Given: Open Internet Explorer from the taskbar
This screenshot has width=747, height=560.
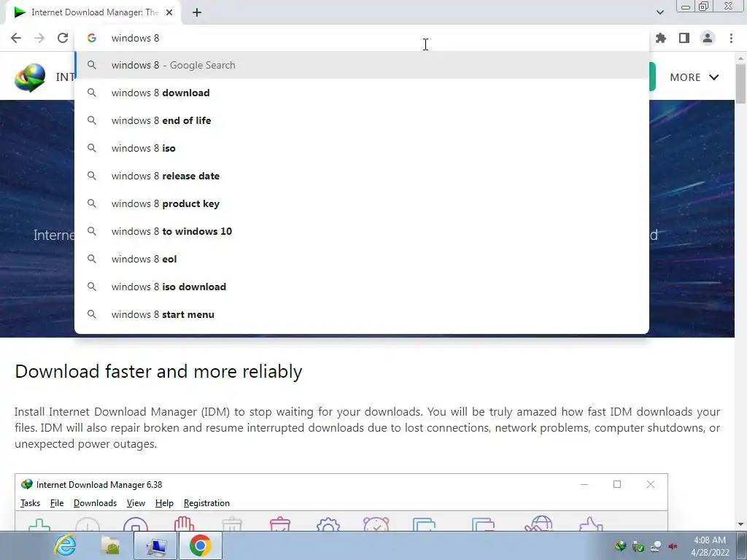Looking at the screenshot, I should click(65, 545).
